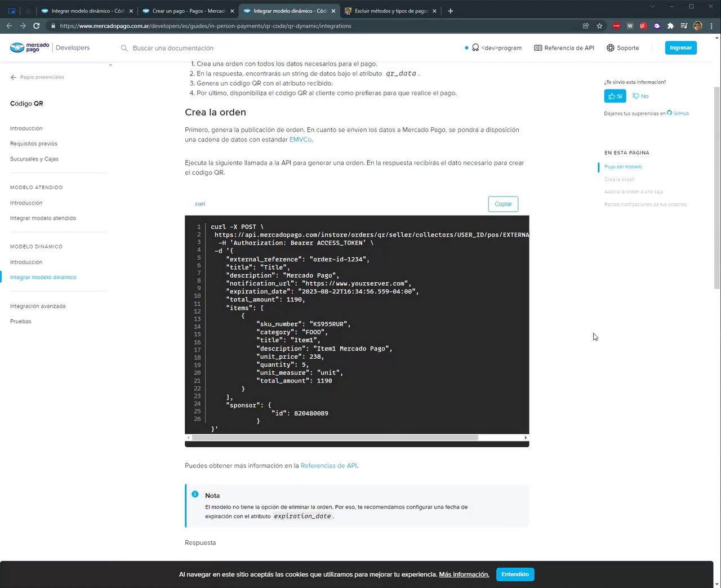
Task: Reload the page
Action: [x=37, y=26]
